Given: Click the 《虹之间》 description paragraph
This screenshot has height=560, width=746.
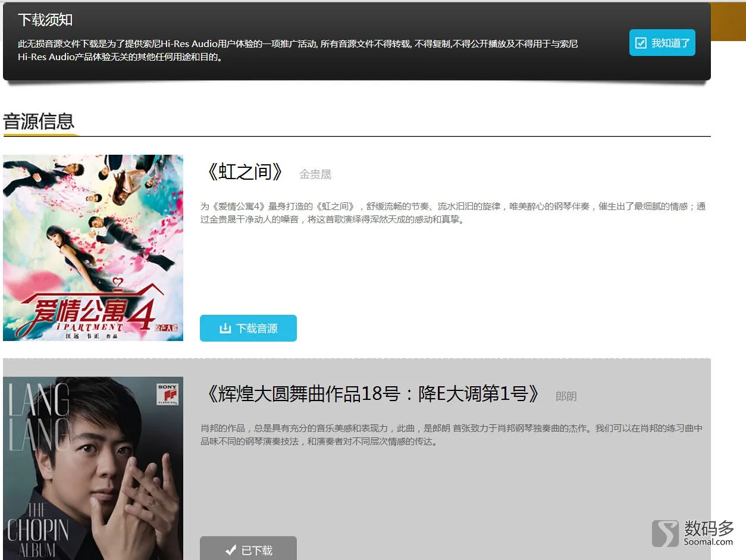Looking at the screenshot, I should click(453, 213).
